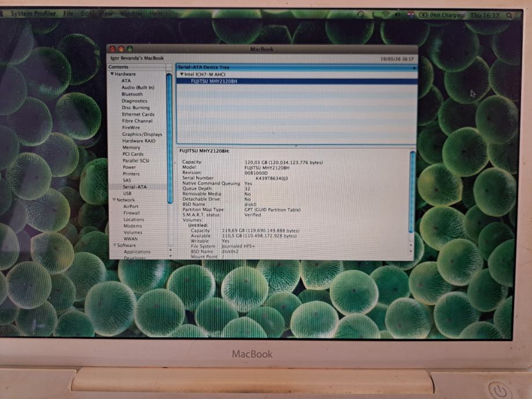This screenshot has height=399, width=532.
Task: Click the battery Not Charging indicator
Action: [442, 15]
